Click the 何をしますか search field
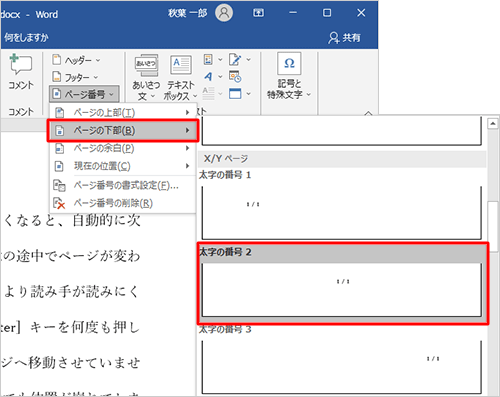Image resolution: width=500 pixels, height=397 pixels. [x=26, y=37]
